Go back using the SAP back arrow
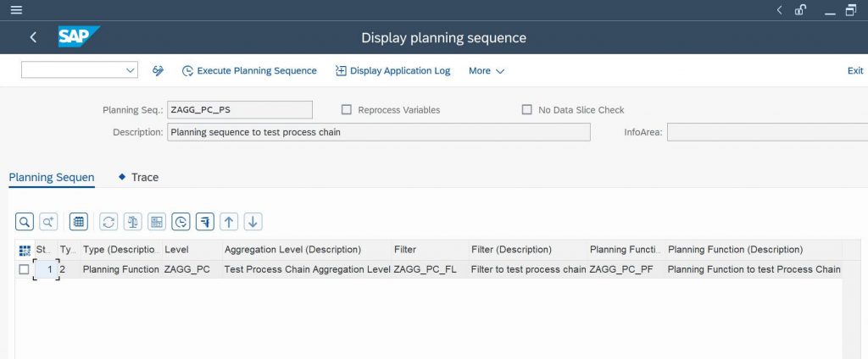 (x=33, y=37)
